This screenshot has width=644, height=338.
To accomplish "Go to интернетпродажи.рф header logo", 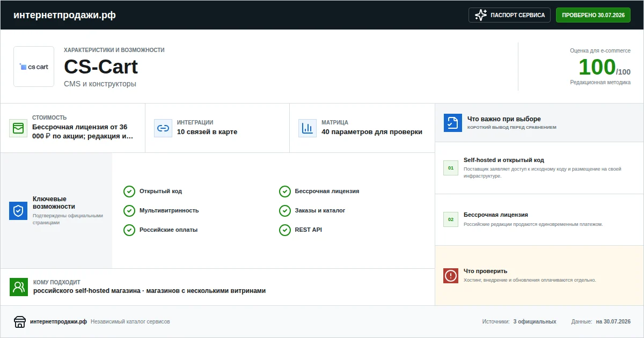I will pos(64,15).
